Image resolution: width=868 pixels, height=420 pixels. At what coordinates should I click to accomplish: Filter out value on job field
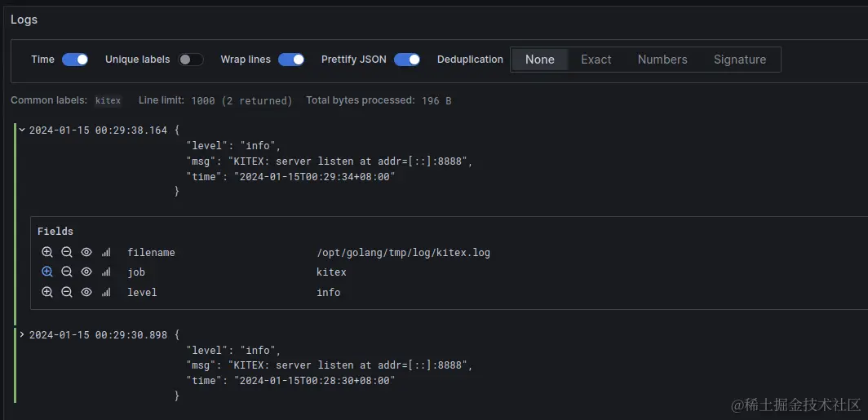(x=67, y=272)
